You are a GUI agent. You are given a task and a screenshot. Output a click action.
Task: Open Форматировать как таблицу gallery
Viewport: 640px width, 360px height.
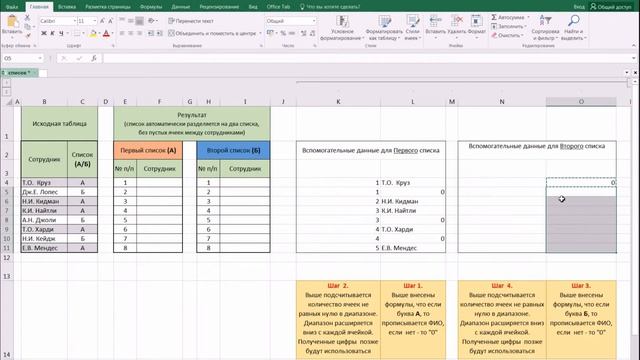tap(384, 28)
